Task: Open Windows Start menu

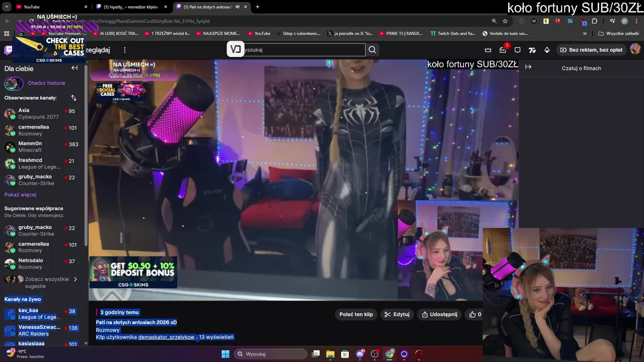Action: [225, 354]
